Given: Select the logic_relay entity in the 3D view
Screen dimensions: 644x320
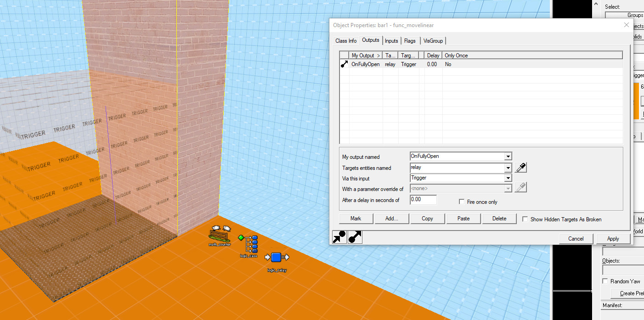Looking at the screenshot, I should click(x=277, y=258).
